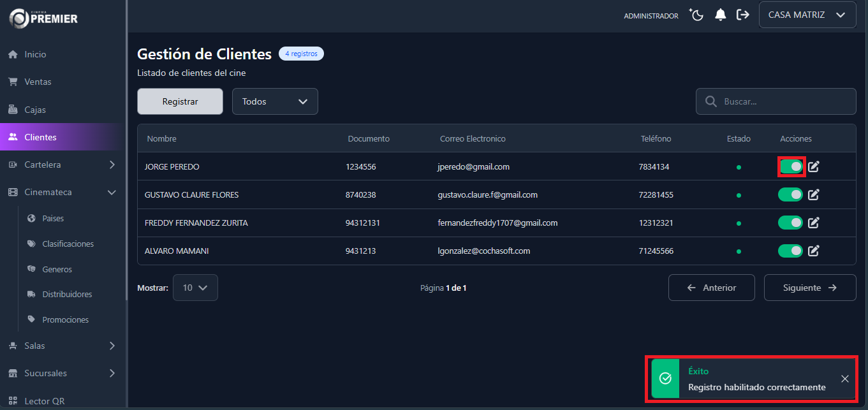Click the Buscar search field
Image resolution: width=868 pixels, height=410 pixels.
784,101
